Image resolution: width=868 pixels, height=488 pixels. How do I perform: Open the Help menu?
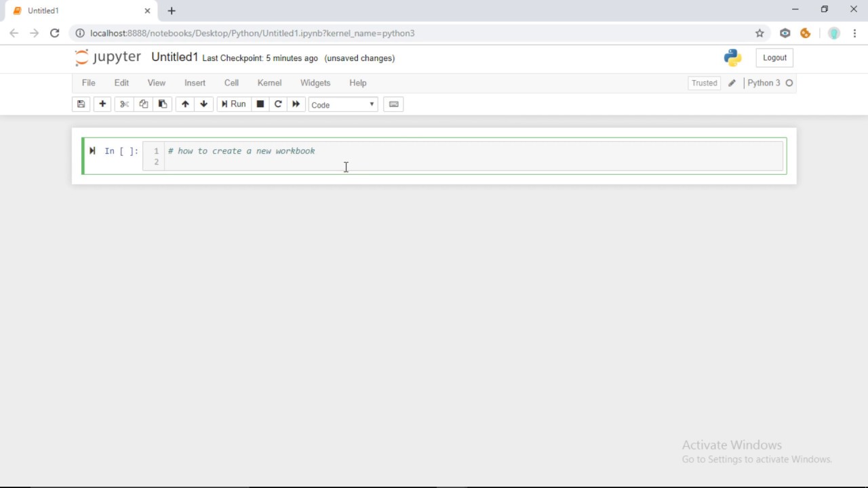(x=357, y=83)
